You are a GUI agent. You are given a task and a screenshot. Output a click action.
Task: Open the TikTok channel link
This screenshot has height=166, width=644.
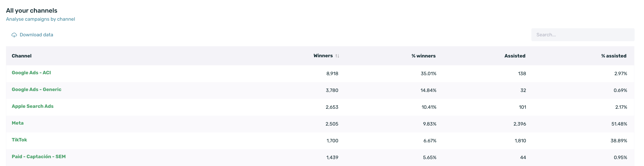click(19, 140)
